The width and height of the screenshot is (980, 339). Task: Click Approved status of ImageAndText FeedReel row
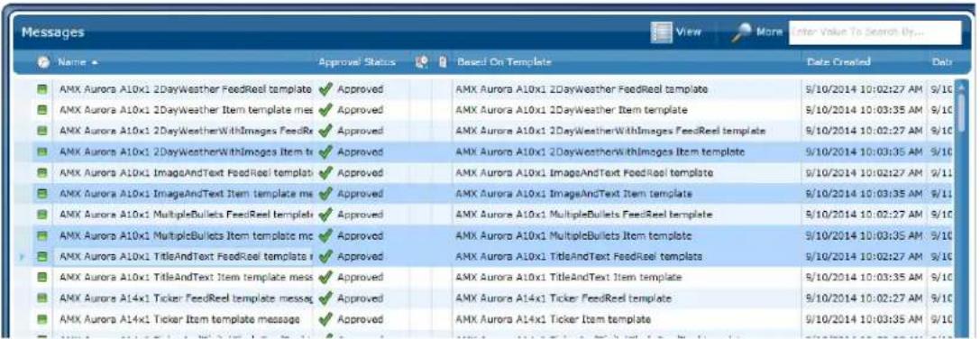coord(360,172)
